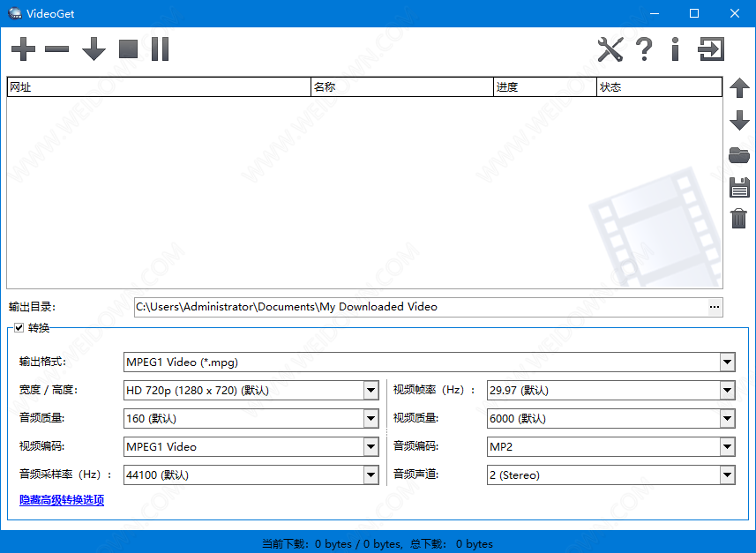This screenshot has width=756, height=553.
Task: Click the VideoGet app icon in the title bar
Action: (15, 13)
